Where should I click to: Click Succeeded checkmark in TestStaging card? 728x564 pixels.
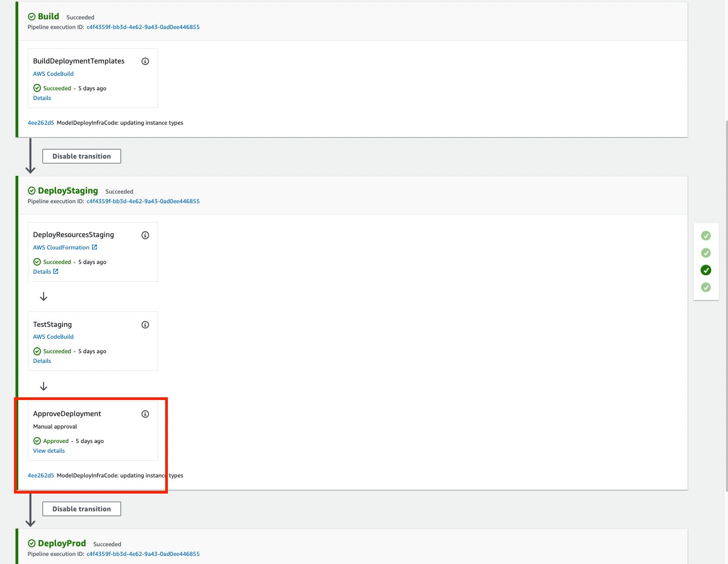(x=37, y=351)
